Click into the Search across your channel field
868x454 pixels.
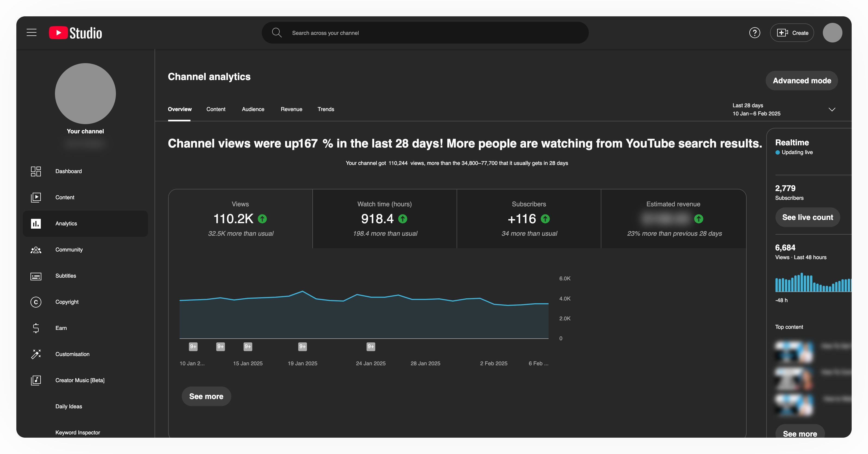pyautogui.click(x=425, y=33)
